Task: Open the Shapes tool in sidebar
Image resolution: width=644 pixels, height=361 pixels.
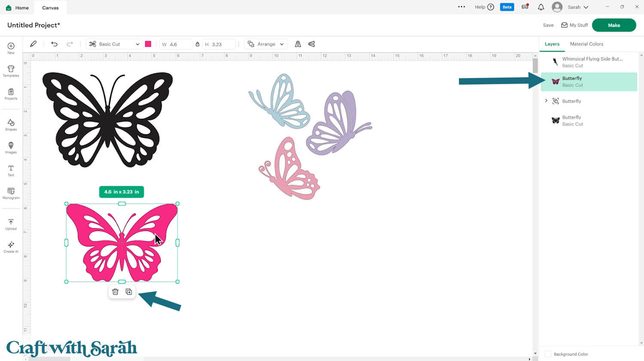Action: (11, 125)
